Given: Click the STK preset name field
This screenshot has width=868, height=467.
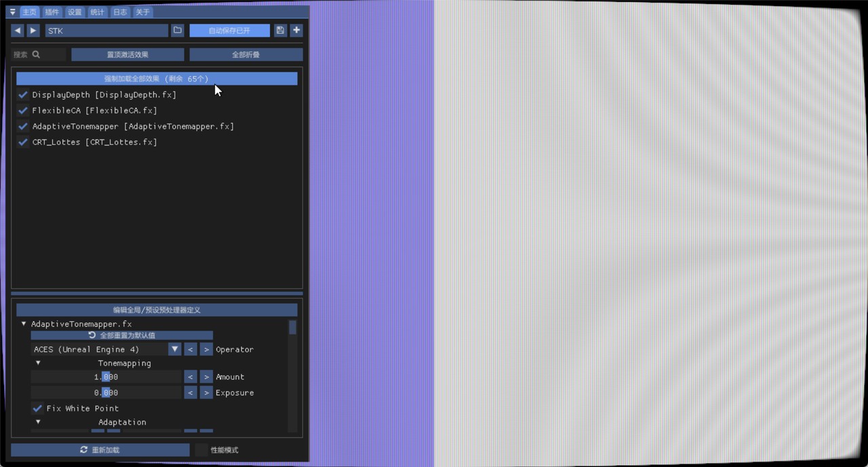Looking at the screenshot, I should tap(106, 31).
